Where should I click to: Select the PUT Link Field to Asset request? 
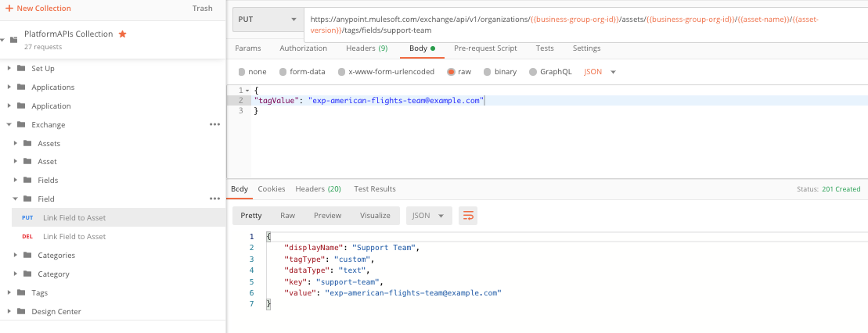tap(118, 217)
